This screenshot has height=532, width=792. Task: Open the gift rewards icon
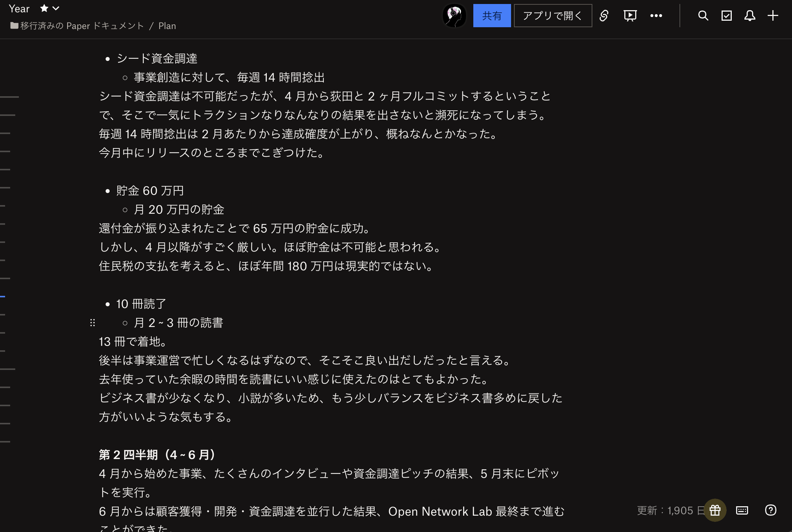coord(715,510)
